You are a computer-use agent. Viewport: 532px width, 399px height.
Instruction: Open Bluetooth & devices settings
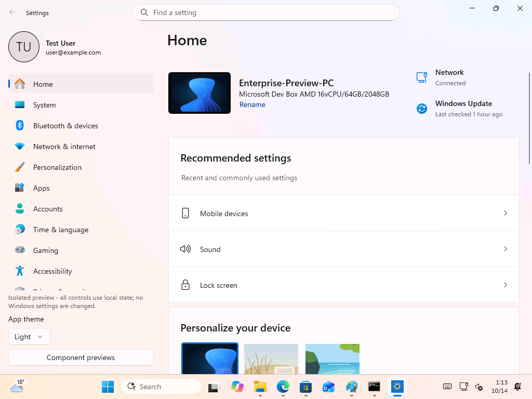click(x=81, y=126)
